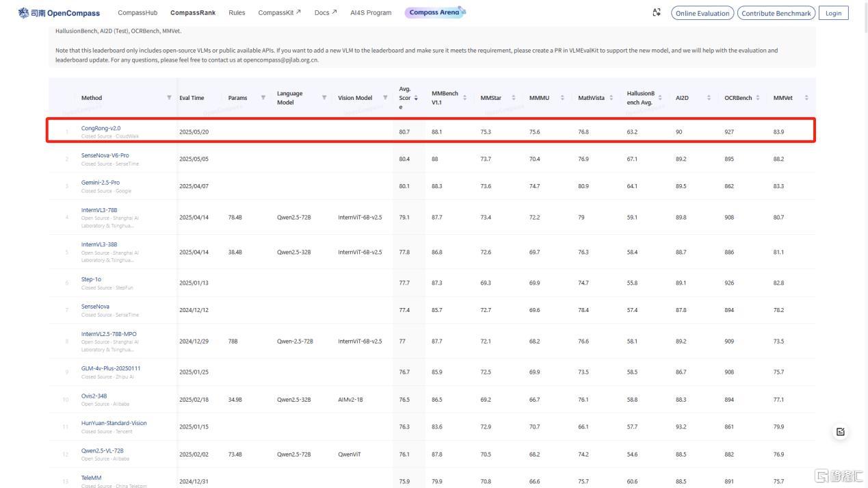868x488 pixels.
Task: Select MMVet score 88.2 for SenseNova-V6-Pro
Action: coord(778,159)
